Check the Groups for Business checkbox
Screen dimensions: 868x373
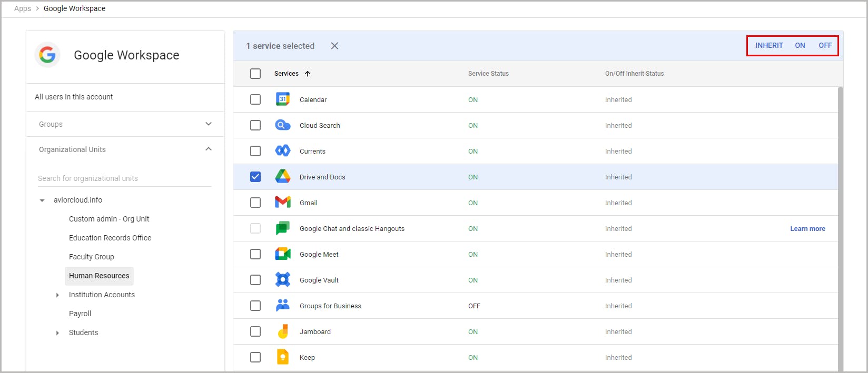(x=255, y=306)
